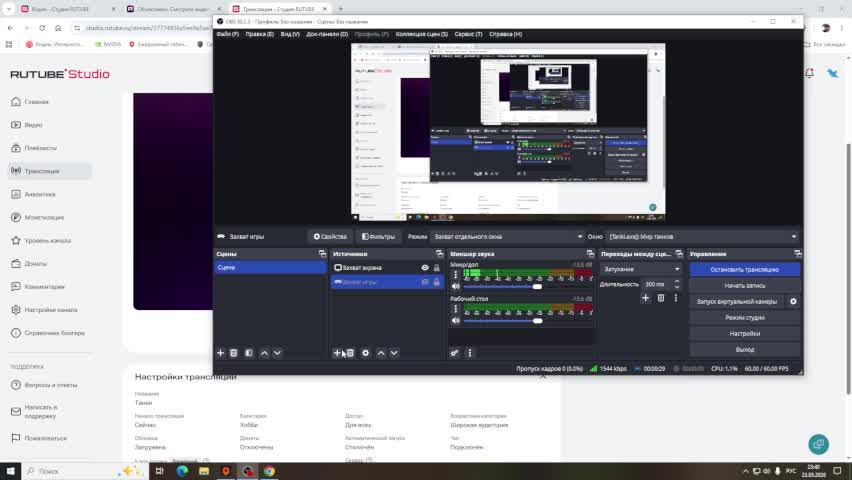Add a new source with the plus icon in Источники
Image resolution: width=852 pixels, height=480 pixels.
(x=337, y=353)
